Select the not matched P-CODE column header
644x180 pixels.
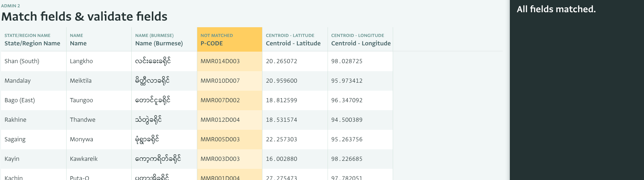(229, 40)
